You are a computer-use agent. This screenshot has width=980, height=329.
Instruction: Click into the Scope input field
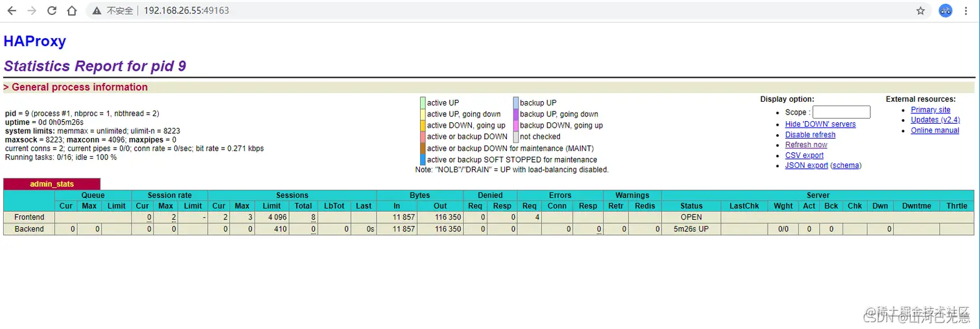pyautogui.click(x=841, y=112)
